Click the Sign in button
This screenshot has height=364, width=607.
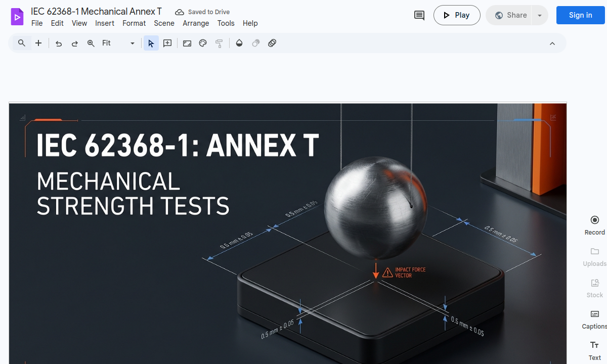coord(580,15)
